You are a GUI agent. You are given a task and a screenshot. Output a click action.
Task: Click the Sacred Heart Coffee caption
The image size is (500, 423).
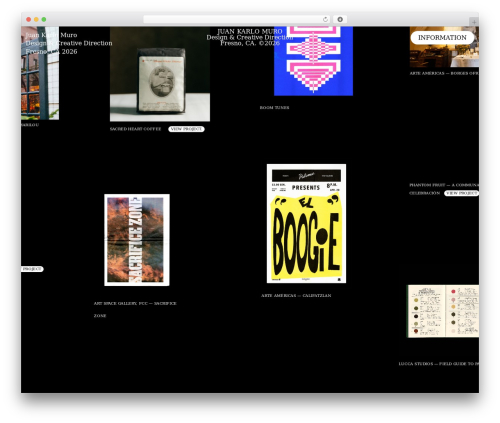[x=135, y=129]
